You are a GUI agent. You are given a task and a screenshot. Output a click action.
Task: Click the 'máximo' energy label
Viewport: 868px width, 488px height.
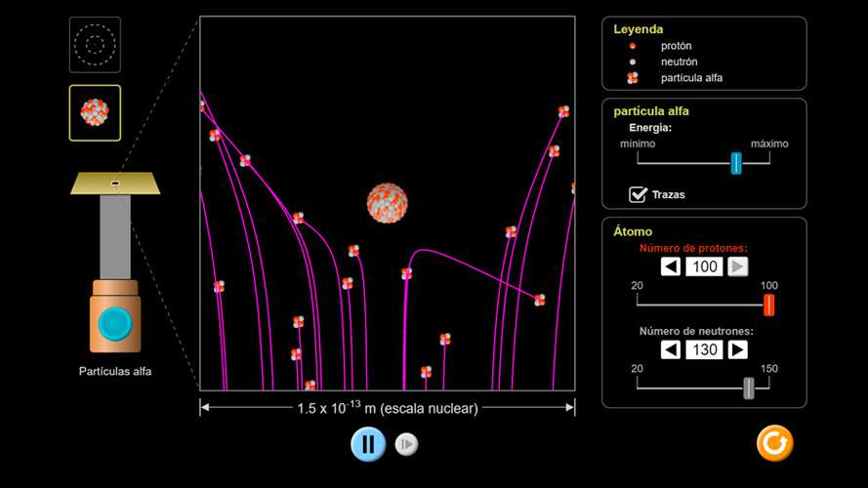tap(769, 143)
